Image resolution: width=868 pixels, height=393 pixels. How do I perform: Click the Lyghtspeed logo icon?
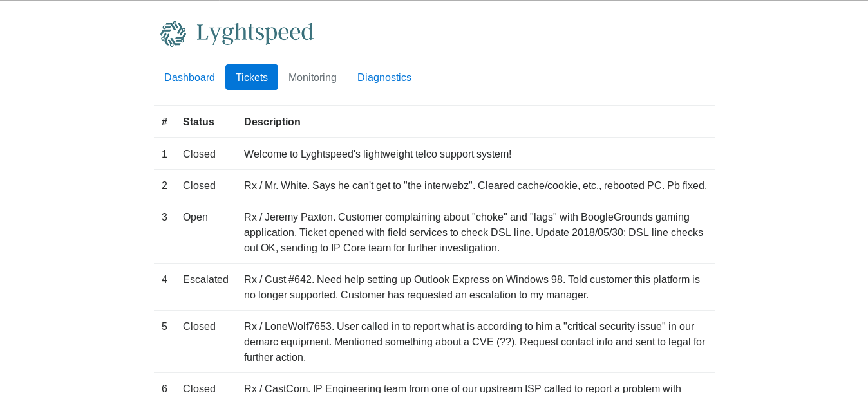coord(173,33)
